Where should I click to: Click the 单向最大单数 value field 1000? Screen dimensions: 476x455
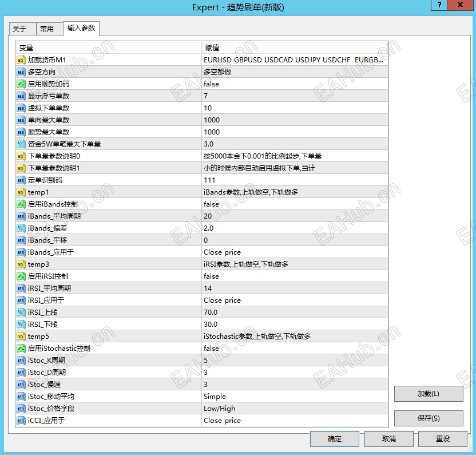(x=295, y=120)
